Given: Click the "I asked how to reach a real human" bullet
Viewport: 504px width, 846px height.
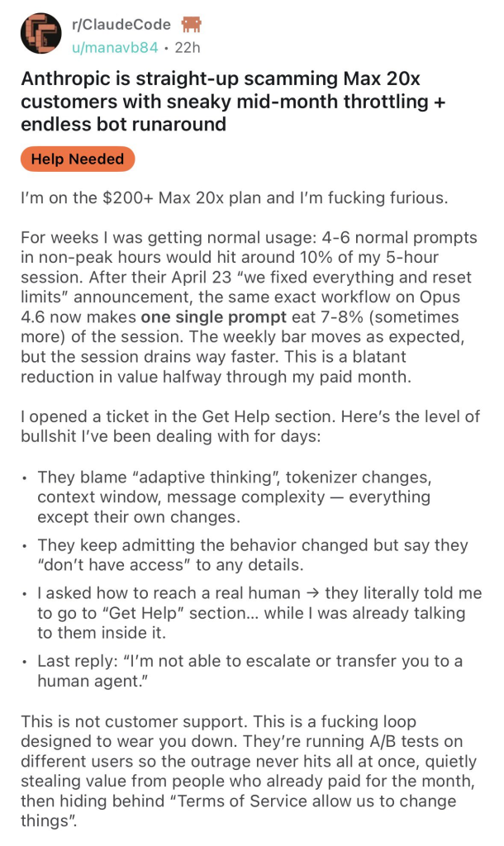Looking at the screenshot, I should (x=259, y=612).
